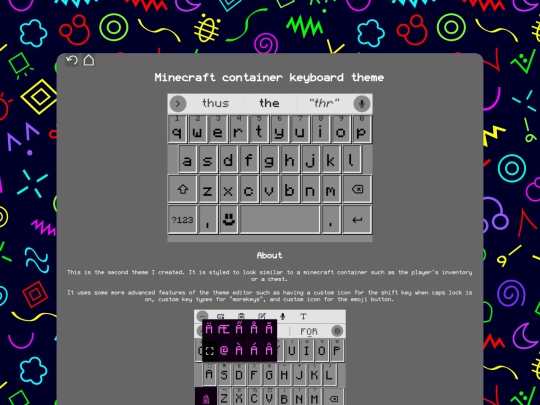540x405 pixels.
Task: Tap the enter arrow key in top keyboard
Action: click(357, 219)
